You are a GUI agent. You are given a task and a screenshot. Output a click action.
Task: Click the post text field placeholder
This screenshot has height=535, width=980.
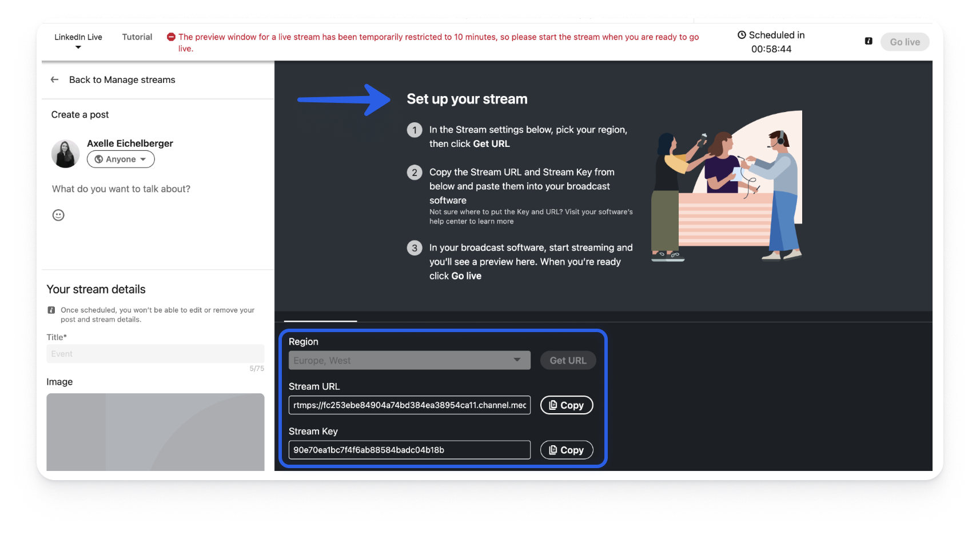point(121,189)
